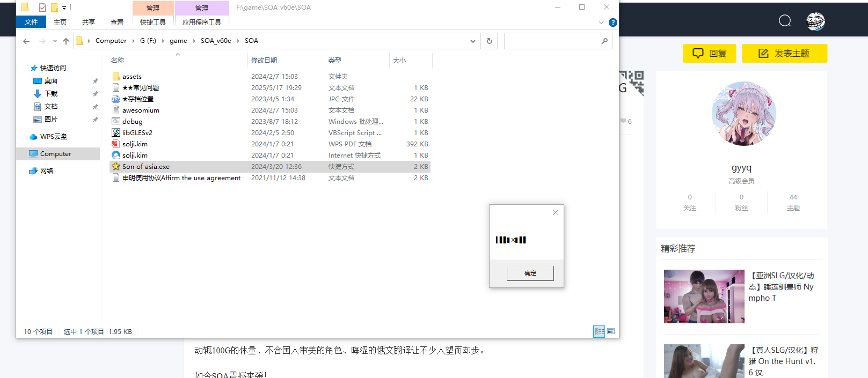Select the assets folder icon

(x=116, y=76)
